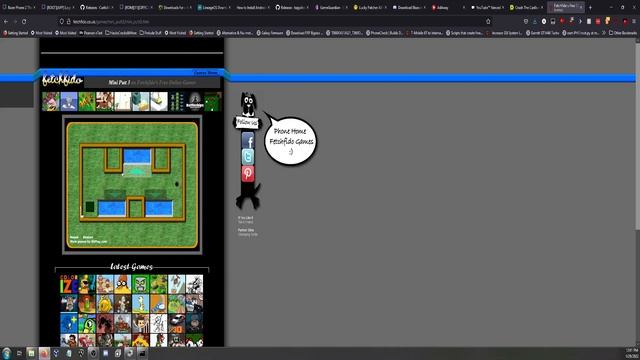Click the Phone Home speech bubble
640x360 pixels.
290,141
